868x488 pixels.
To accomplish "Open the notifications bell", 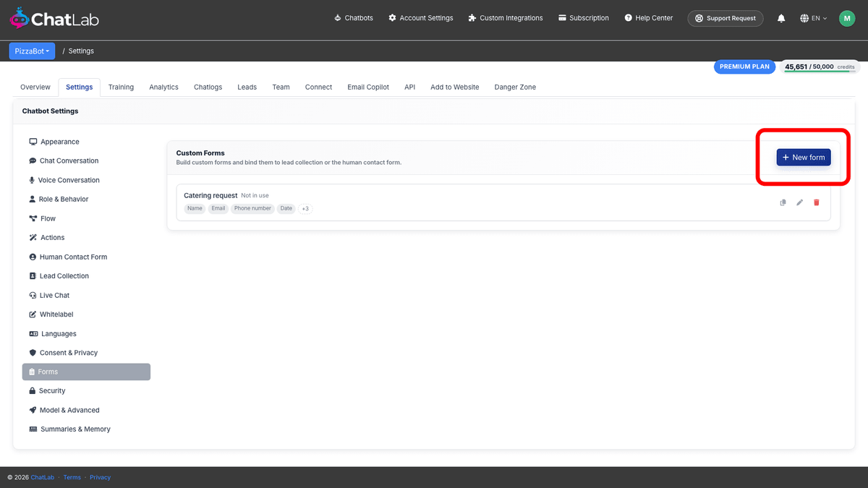I will pos(781,18).
